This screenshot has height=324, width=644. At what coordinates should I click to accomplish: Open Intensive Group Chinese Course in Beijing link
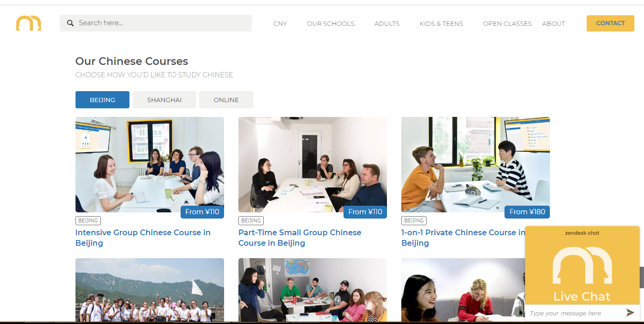(143, 238)
